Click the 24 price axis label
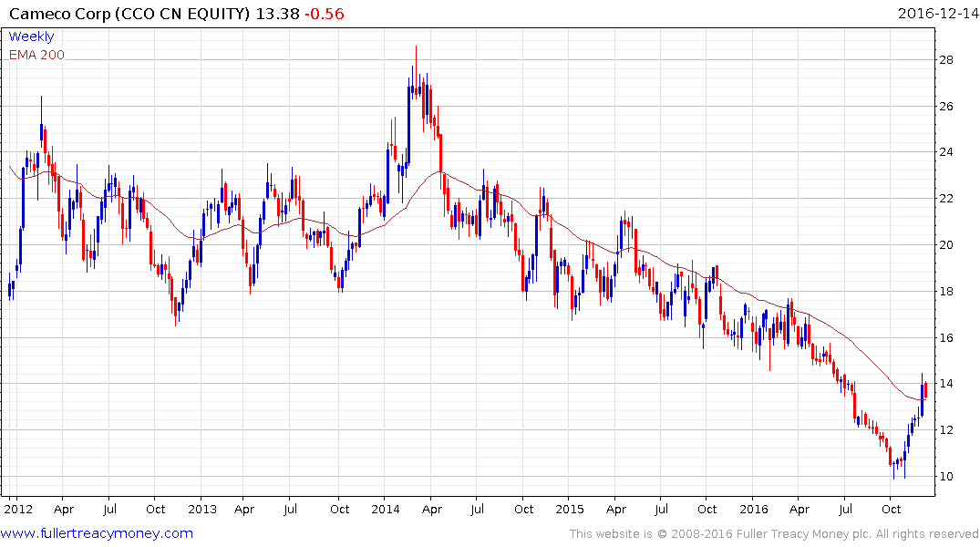980x547 pixels. click(946, 152)
